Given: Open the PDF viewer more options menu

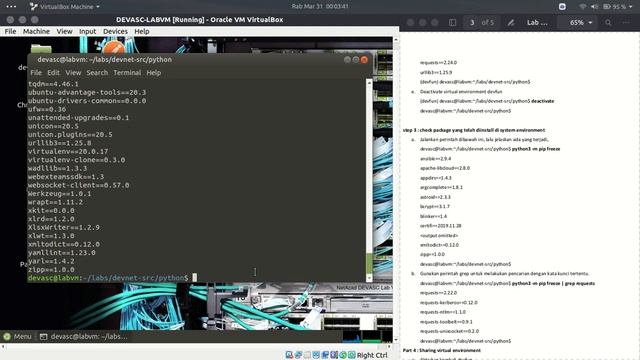Looking at the screenshot, I should tap(626, 22).
